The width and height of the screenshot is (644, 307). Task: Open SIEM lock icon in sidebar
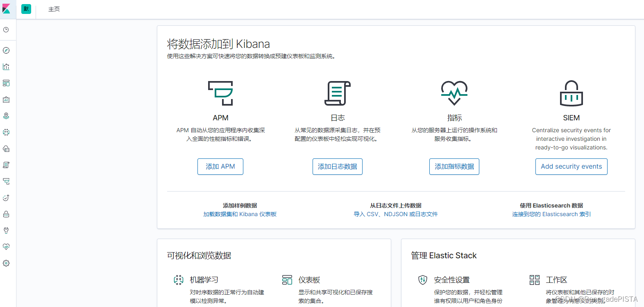(6, 214)
